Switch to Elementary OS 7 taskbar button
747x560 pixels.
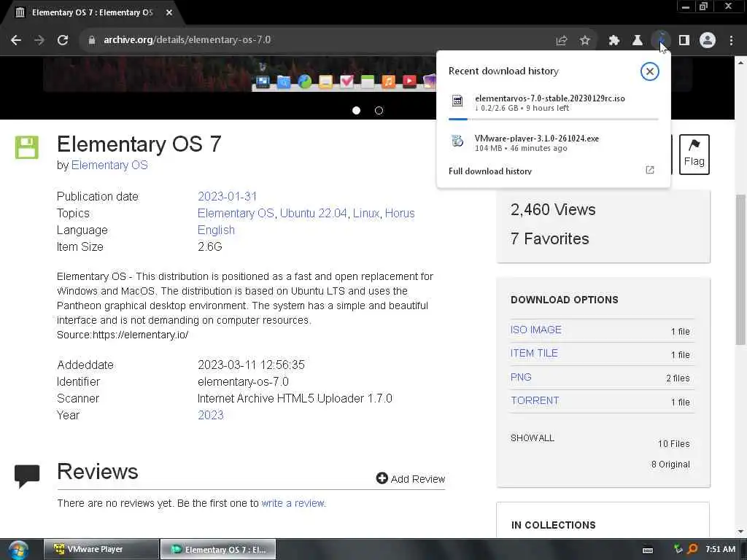[x=217, y=549]
